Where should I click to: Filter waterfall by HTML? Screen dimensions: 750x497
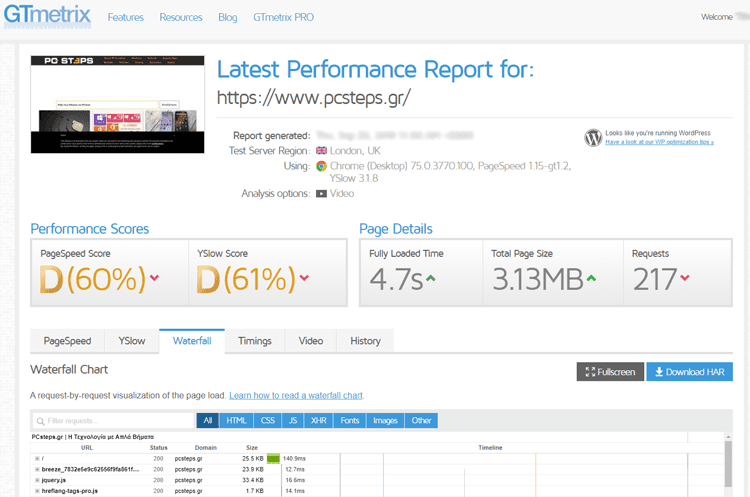click(236, 420)
